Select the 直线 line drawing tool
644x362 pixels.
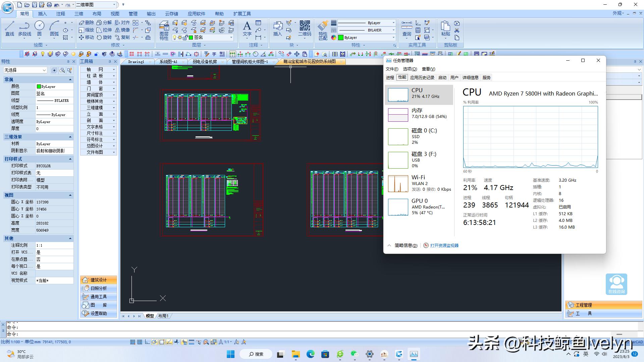tap(9, 28)
